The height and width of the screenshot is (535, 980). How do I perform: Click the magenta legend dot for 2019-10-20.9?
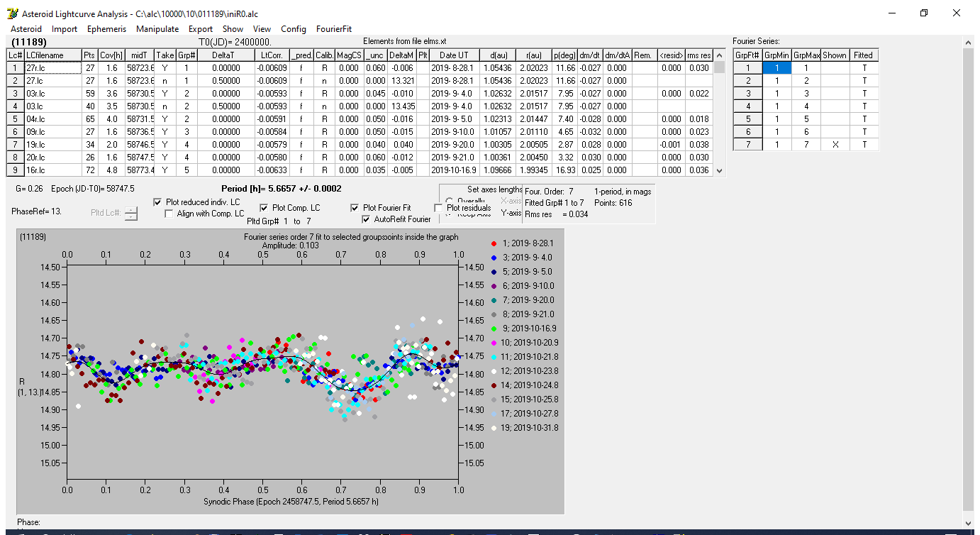click(x=494, y=343)
